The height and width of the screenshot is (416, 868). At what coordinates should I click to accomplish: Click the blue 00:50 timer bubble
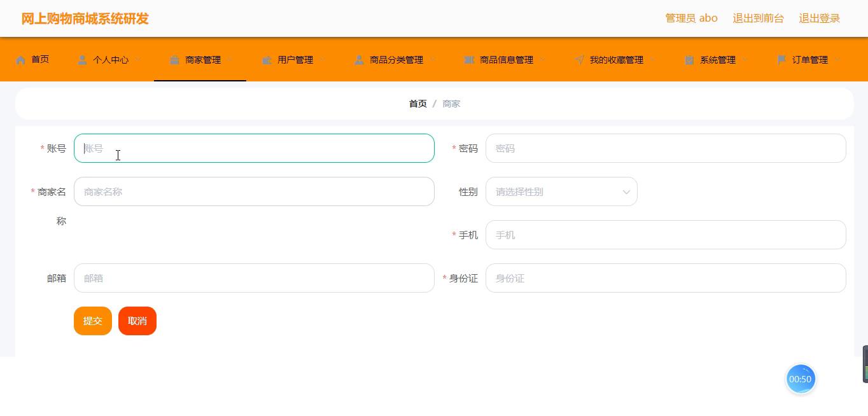pyautogui.click(x=801, y=379)
